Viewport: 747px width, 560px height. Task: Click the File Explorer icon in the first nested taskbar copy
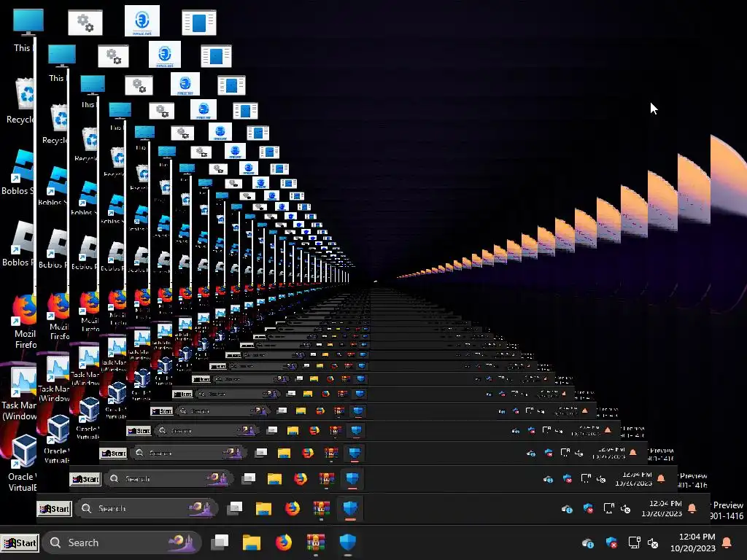point(263,508)
